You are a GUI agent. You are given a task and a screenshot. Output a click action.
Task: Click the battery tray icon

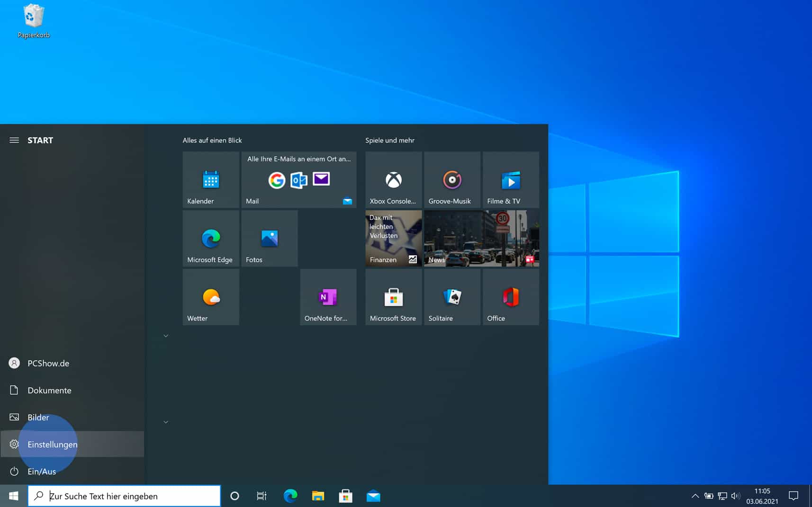[x=709, y=496]
